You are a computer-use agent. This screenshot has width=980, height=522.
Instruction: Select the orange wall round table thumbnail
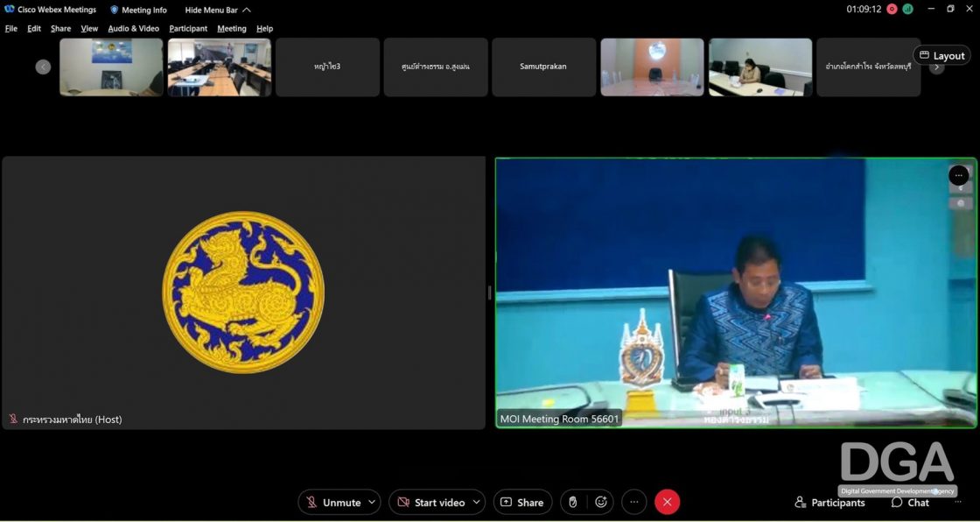click(653, 67)
